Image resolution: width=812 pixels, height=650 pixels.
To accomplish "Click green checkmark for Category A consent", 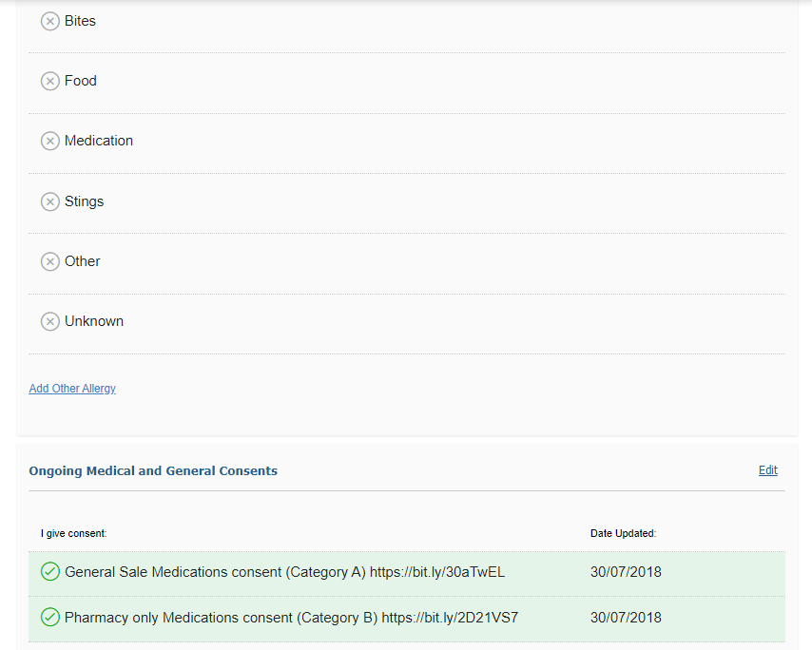I will (50, 571).
